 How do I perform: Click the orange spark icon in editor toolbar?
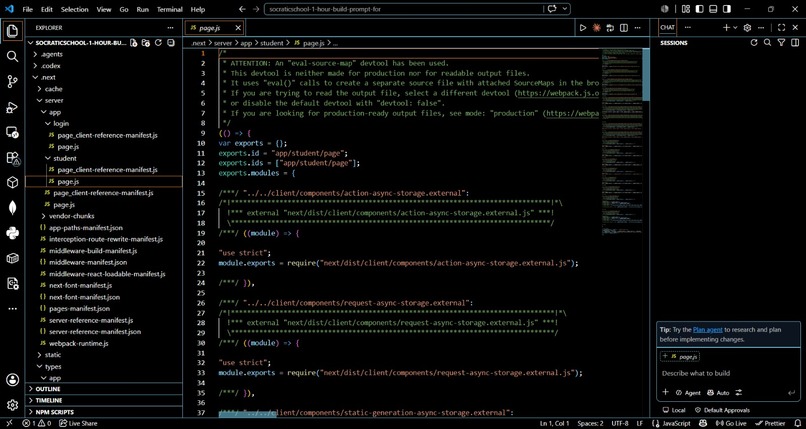[597, 28]
